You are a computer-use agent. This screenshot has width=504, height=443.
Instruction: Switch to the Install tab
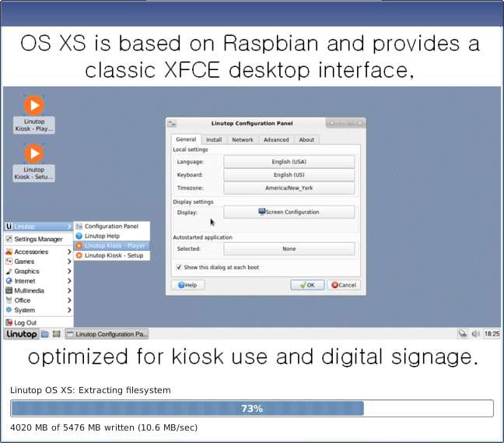click(x=214, y=139)
